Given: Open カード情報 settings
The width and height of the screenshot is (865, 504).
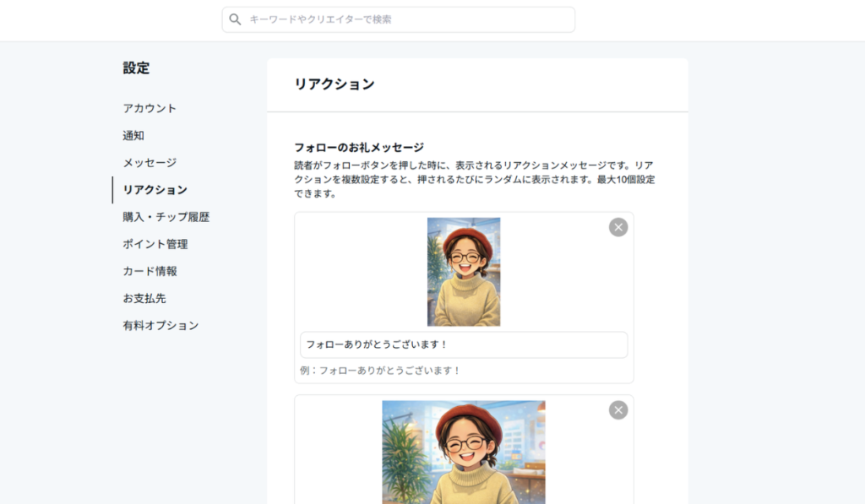Looking at the screenshot, I should point(150,271).
